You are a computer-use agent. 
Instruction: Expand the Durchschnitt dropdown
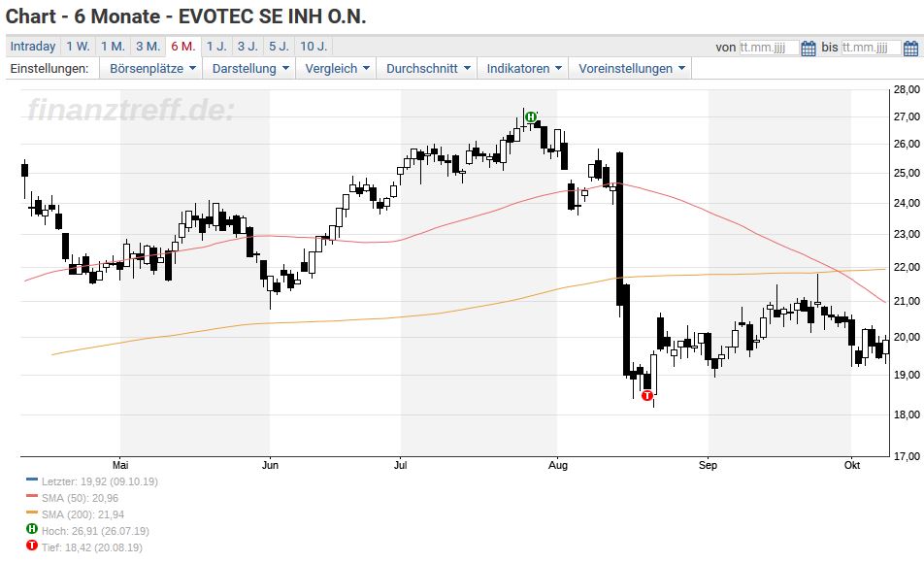pos(428,68)
